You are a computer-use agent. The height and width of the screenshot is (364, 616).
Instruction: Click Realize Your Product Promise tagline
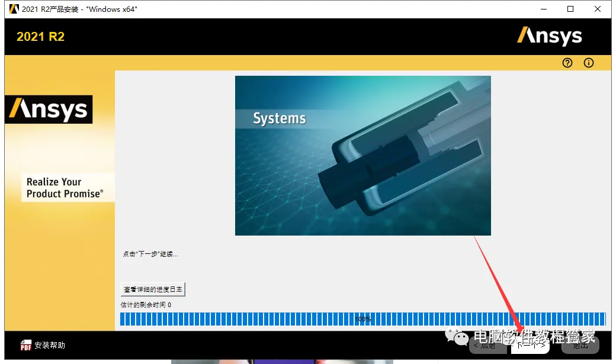(x=65, y=188)
